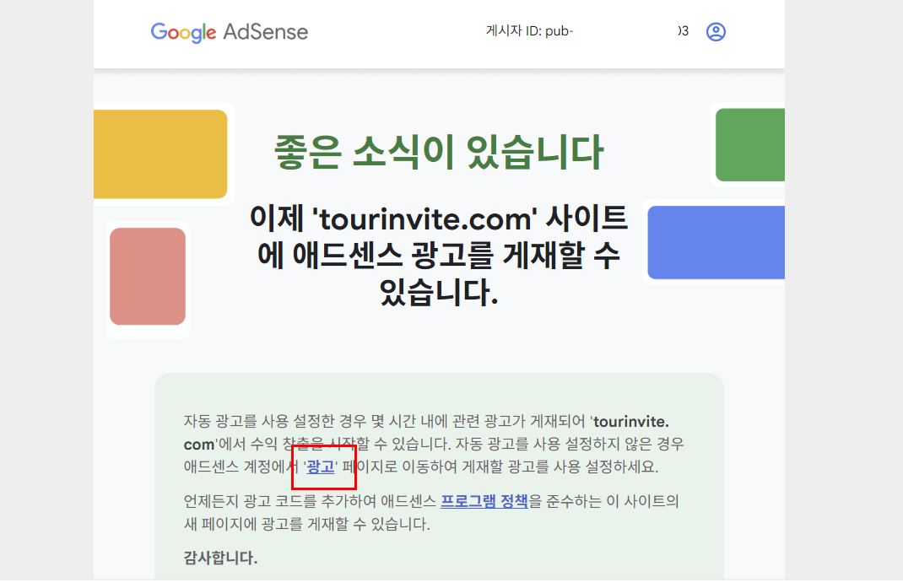The height and width of the screenshot is (588, 903).
Task: Open the account profile icon
Action: pyautogui.click(x=716, y=32)
